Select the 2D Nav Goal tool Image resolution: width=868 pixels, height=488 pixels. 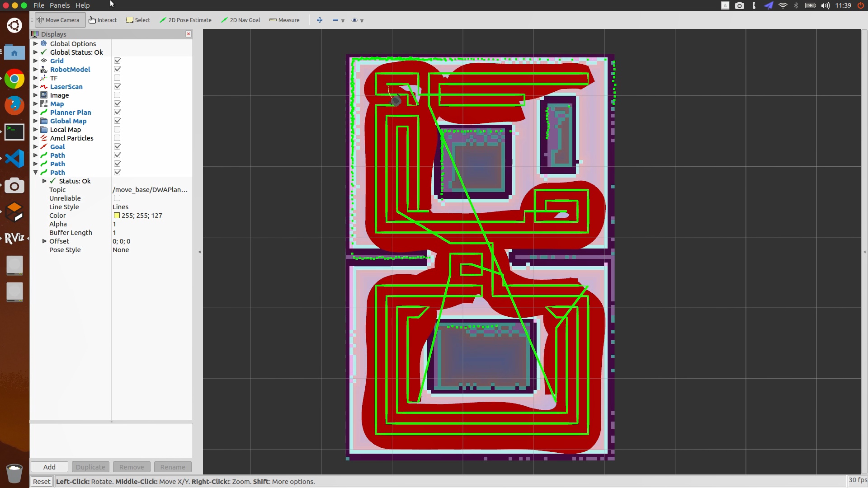(x=241, y=20)
